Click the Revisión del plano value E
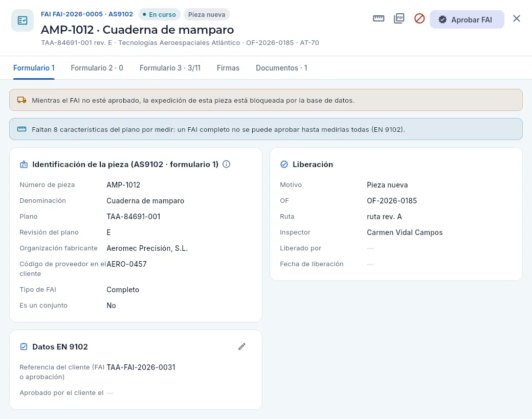The height and width of the screenshot is (419, 532). [108, 232]
